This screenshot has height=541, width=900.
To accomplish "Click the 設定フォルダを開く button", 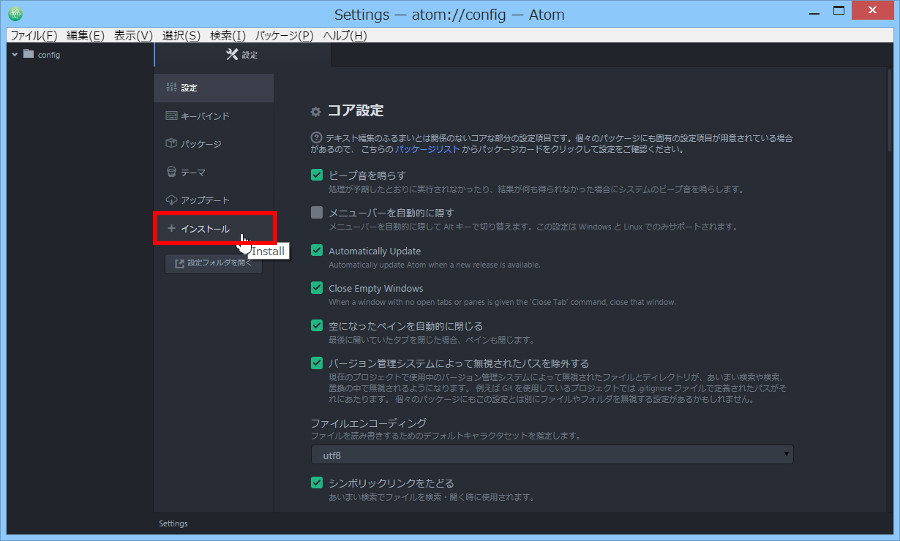I will [214, 263].
